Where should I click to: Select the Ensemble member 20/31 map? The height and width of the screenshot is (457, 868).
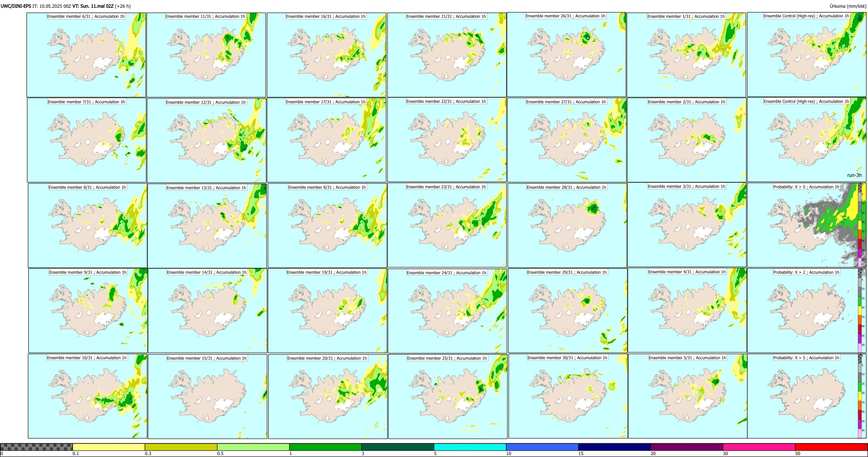coord(328,397)
